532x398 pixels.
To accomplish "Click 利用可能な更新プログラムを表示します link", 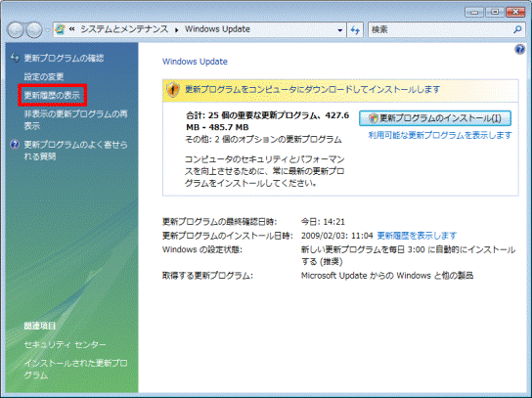I will point(440,135).
